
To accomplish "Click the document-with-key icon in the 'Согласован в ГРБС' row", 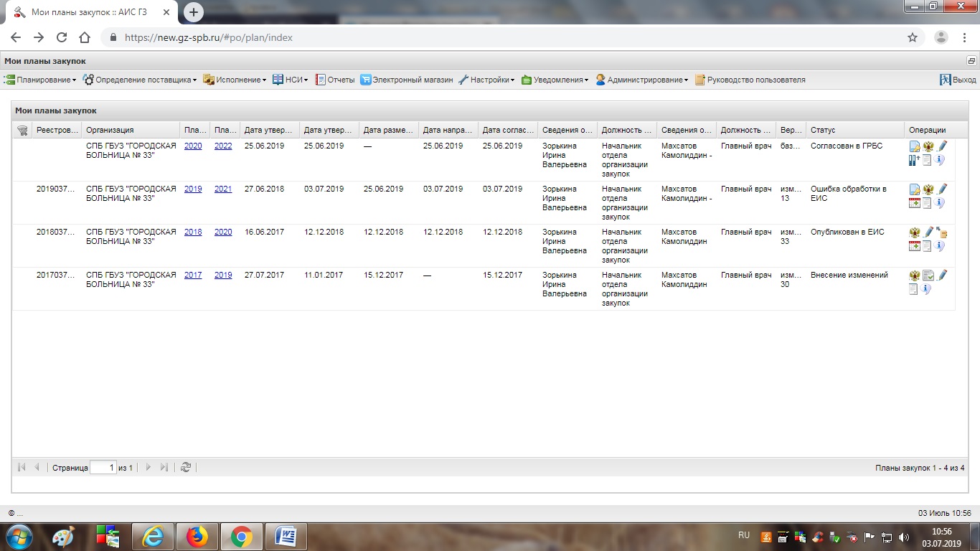I will click(x=915, y=146).
